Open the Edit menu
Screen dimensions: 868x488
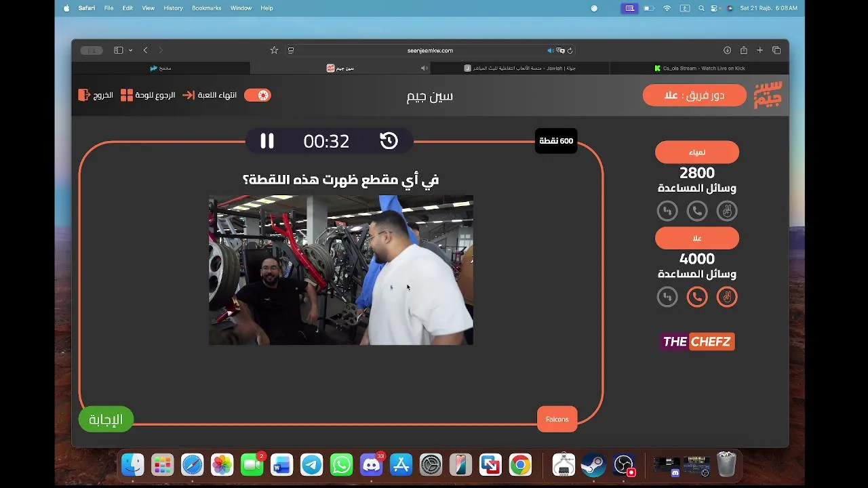pyautogui.click(x=127, y=8)
